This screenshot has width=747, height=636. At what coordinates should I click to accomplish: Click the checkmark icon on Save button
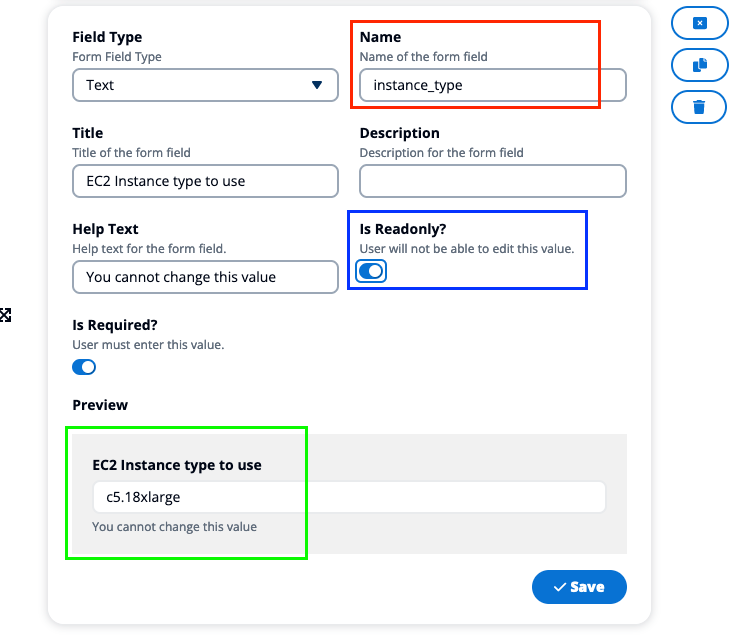pos(560,587)
